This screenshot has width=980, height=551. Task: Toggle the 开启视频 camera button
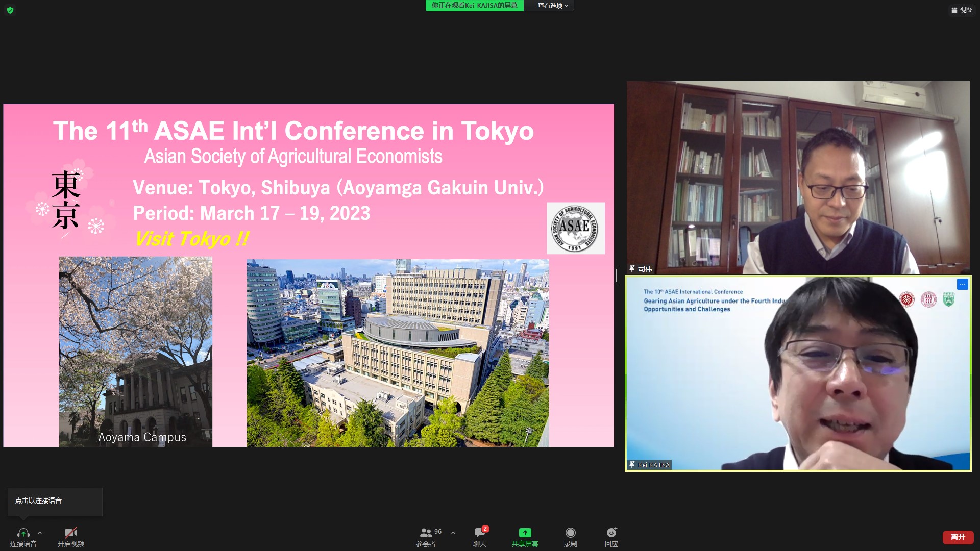pyautogui.click(x=71, y=537)
